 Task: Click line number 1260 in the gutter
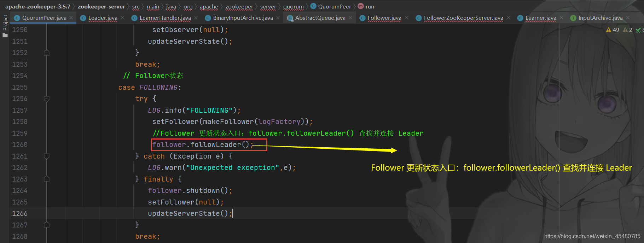tap(20, 144)
